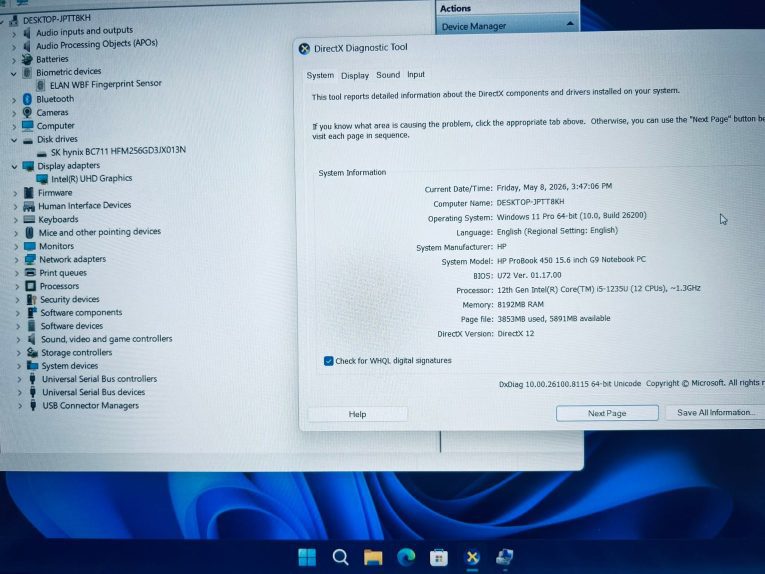Expand the Firmware node
This screenshot has width=765, height=574.
(x=15, y=194)
